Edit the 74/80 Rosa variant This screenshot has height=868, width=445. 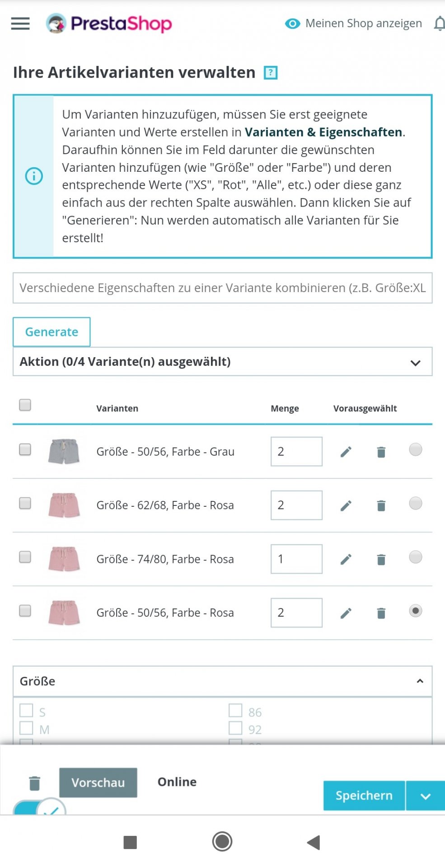(x=346, y=559)
